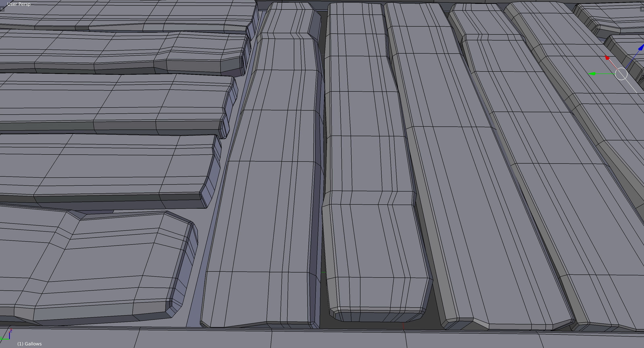644x348 pixels.
Task: Expand the right properties region plus icon
Action: tap(642, 9)
